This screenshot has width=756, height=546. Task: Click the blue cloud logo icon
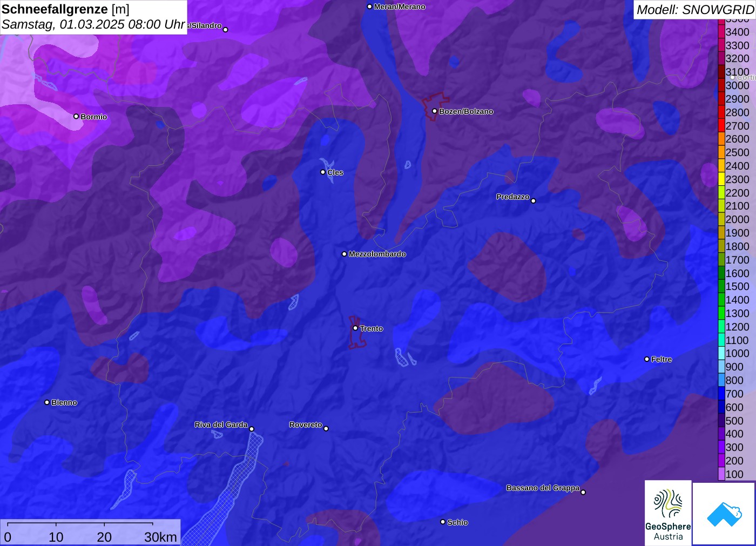point(724,514)
